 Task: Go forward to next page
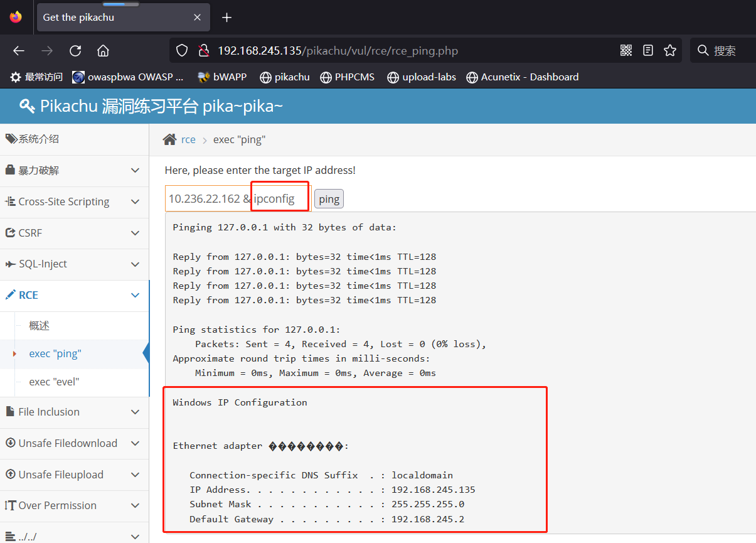pos(47,51)
